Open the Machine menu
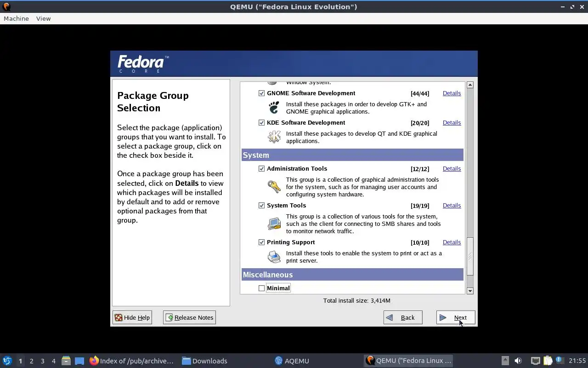The image size is (588, 368). [x=16, y=18]
